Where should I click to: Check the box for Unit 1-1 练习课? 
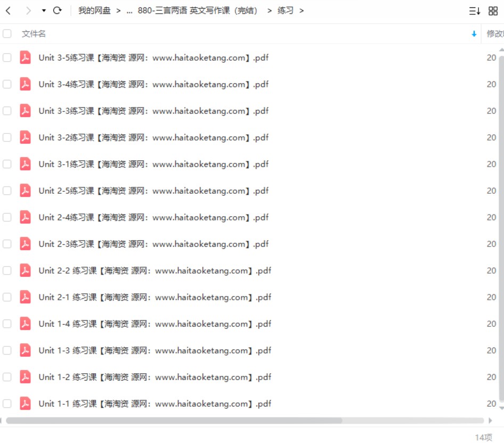click(7, 405)
